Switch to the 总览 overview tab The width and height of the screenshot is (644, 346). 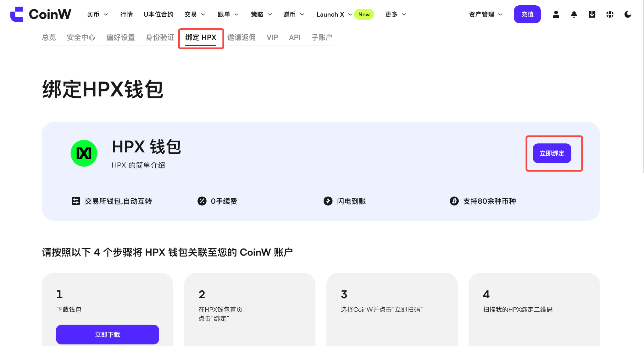coord(49,37)
